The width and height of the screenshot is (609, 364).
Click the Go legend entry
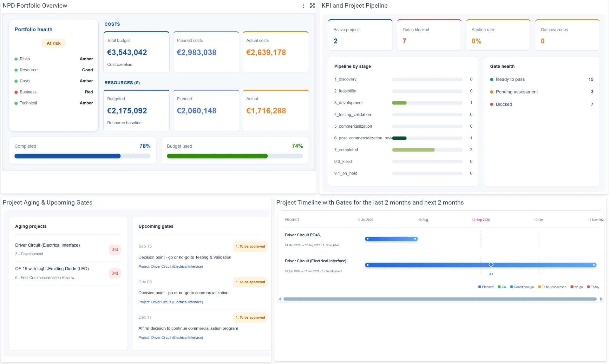(502, 287)
